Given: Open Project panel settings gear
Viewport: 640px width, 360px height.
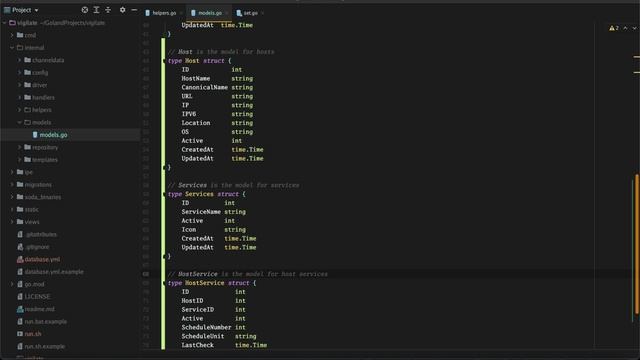Looking at the screenshot, I should [122, 10].
